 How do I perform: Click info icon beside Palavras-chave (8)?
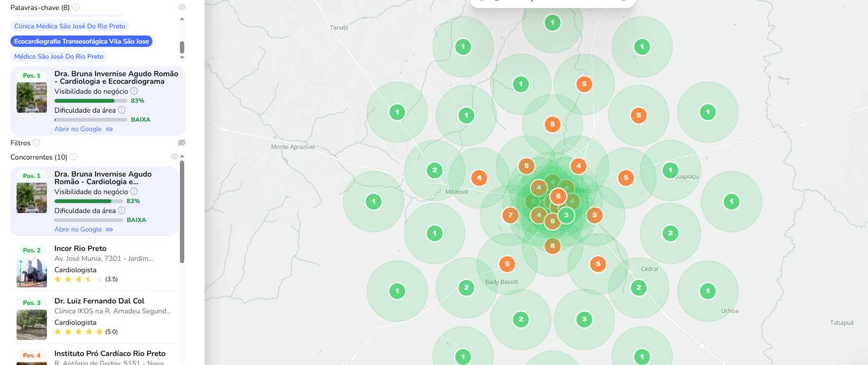[76, 7]
